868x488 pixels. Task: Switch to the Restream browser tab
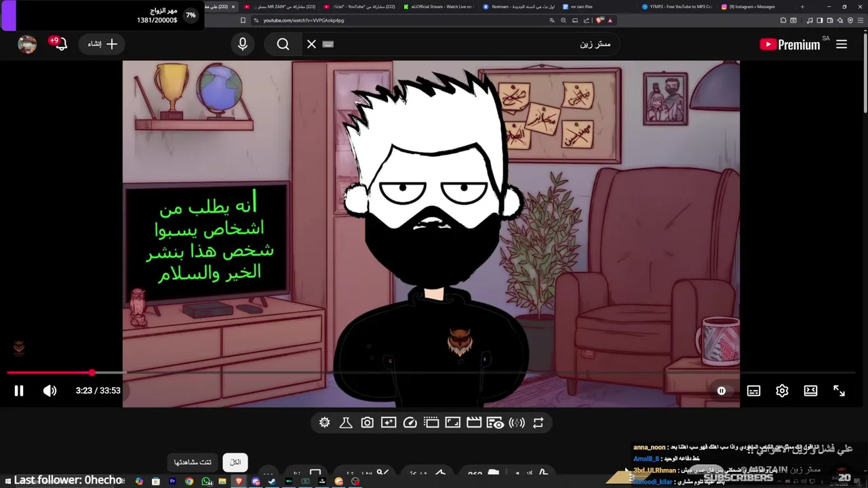[x=519, y=7]
